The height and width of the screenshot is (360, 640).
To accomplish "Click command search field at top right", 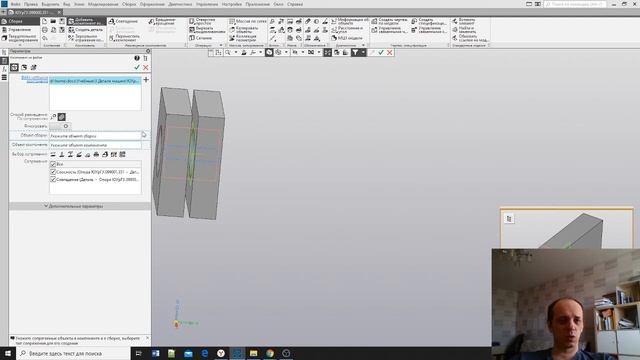I will [575, 4].
